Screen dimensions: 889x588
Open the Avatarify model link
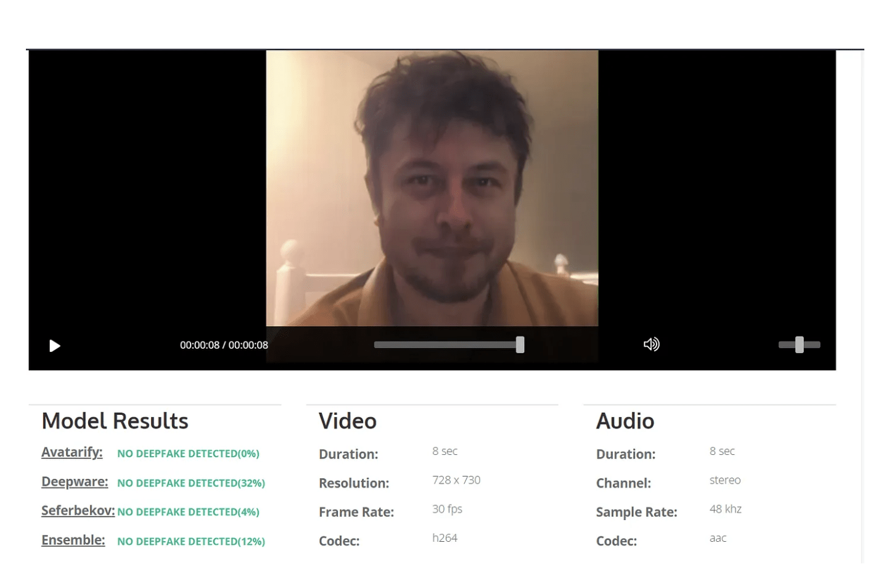pos(72,452)
